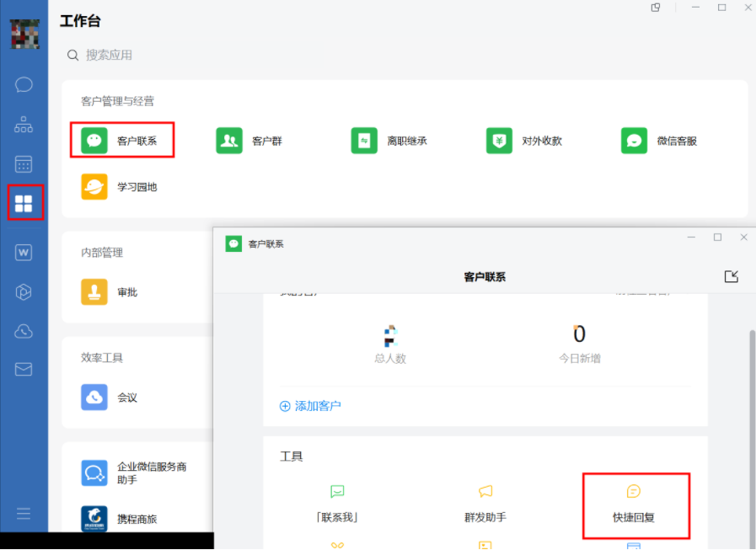Open the 客户群 app

tap(249, 141)
